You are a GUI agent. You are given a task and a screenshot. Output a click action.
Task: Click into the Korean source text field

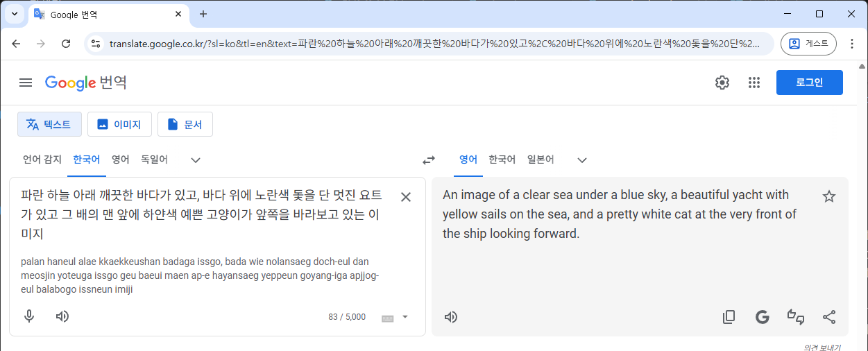201,214
